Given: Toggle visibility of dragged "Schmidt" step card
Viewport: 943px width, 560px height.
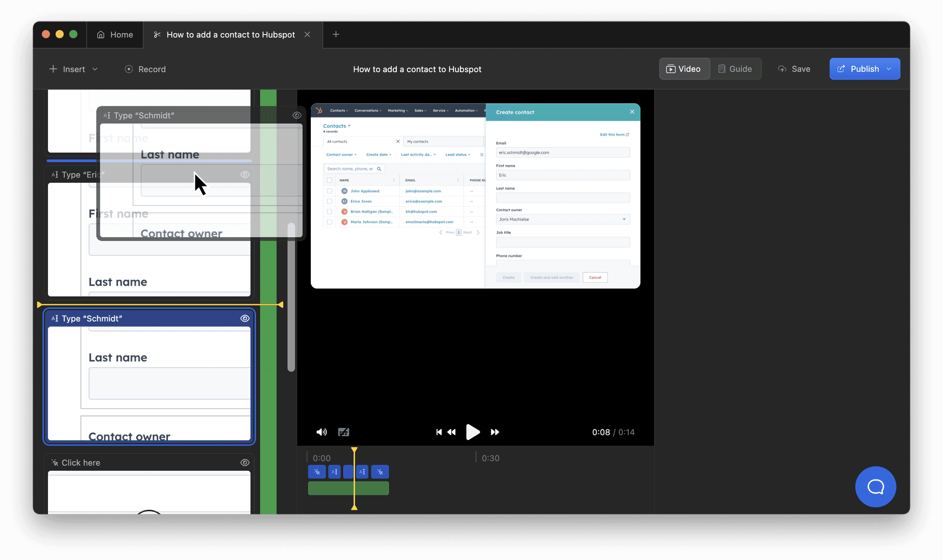Looking at the screenshot, I should pos(297,115).
